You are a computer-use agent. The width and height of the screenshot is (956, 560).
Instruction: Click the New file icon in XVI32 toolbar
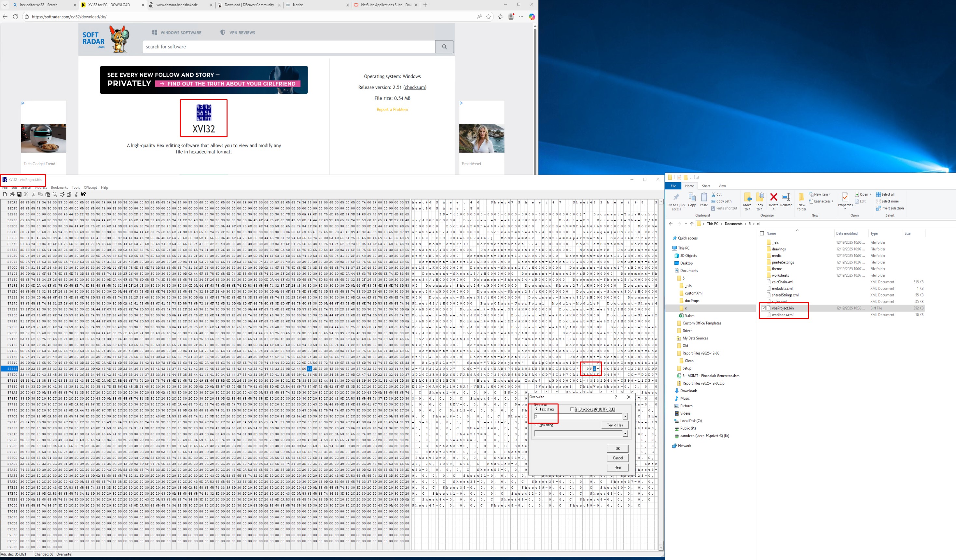tap(5, 194)
